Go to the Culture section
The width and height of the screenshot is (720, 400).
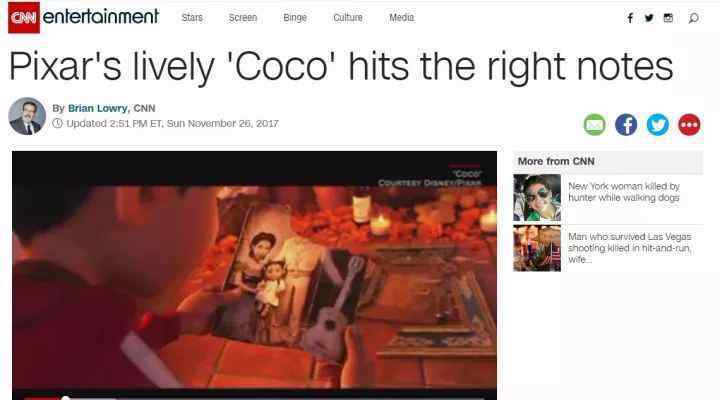(348, 17)
